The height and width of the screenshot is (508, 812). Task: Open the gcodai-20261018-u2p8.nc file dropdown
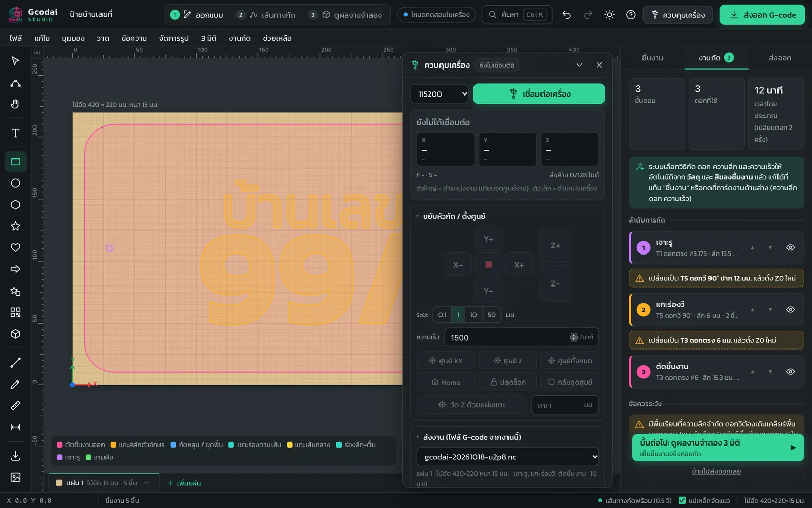(x=507, y=457)
